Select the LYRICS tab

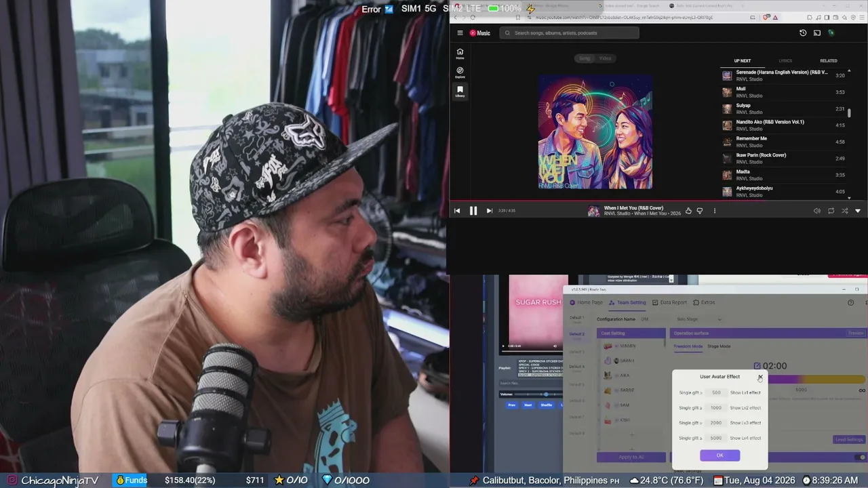[x=785, y=61]
